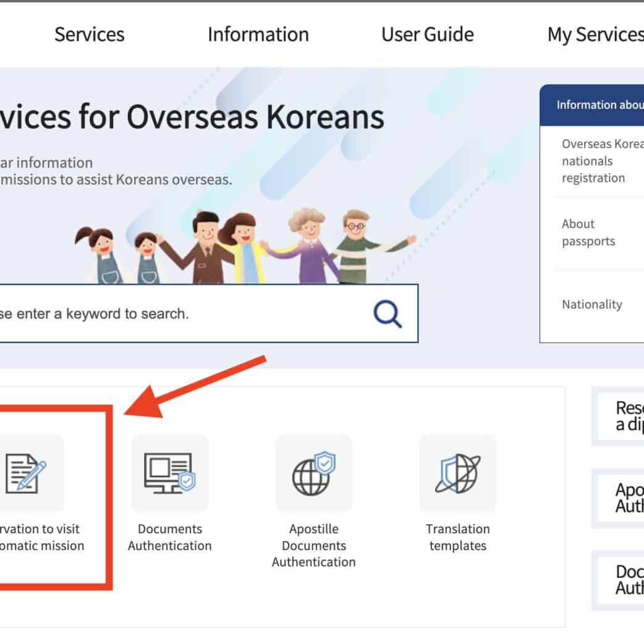The image size is (644, 644).
Task: Open the Documents Authentication monitor icon
Action: (x=170, y=473)
